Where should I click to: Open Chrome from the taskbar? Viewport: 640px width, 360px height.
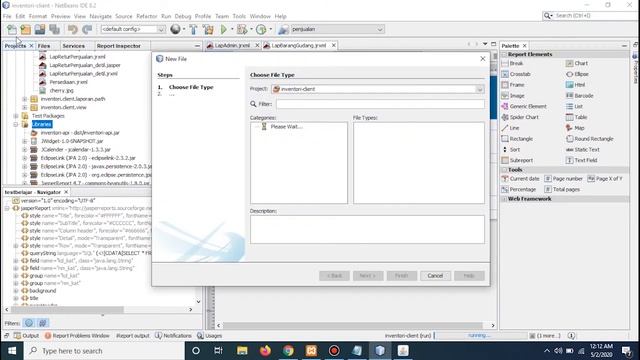pyautogui.click(x=288, y=351)
